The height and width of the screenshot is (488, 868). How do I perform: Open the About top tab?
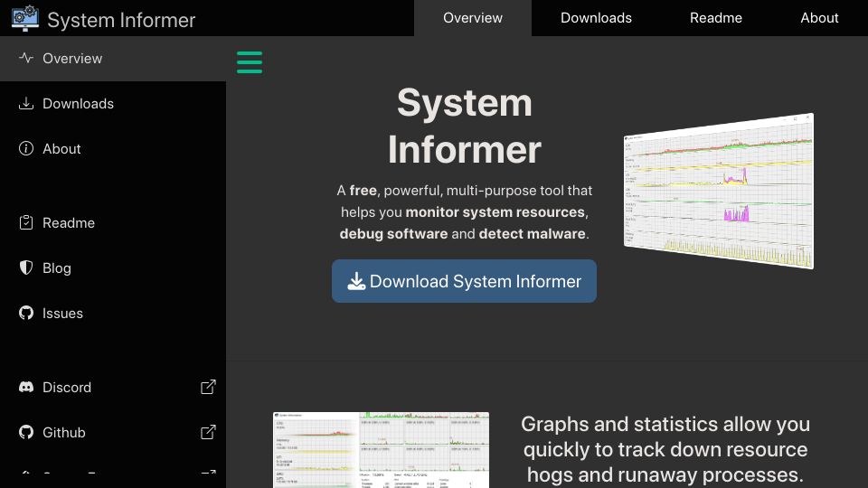pyautogui.click(x=819, y=18)
